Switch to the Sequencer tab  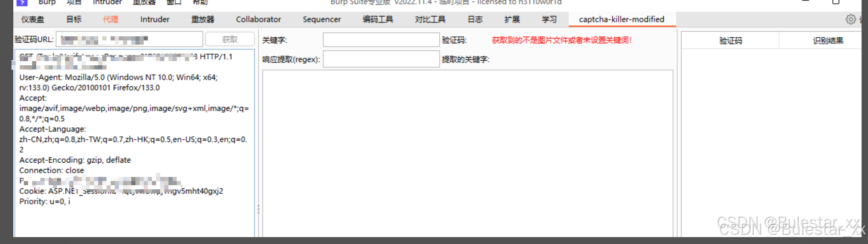[322, 19]
